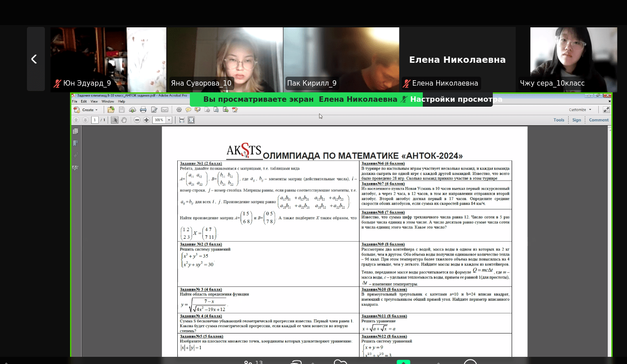Image resolution: width=627 pixels, height=364 pixels.
Task: Open the Window menu
Action: [108, 102]
